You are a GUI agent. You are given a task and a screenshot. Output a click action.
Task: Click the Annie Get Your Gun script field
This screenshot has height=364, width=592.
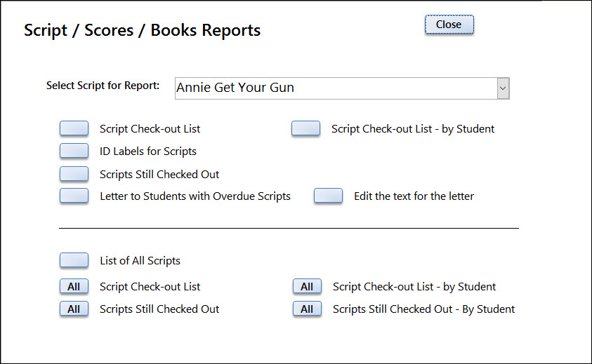[336, 88]
